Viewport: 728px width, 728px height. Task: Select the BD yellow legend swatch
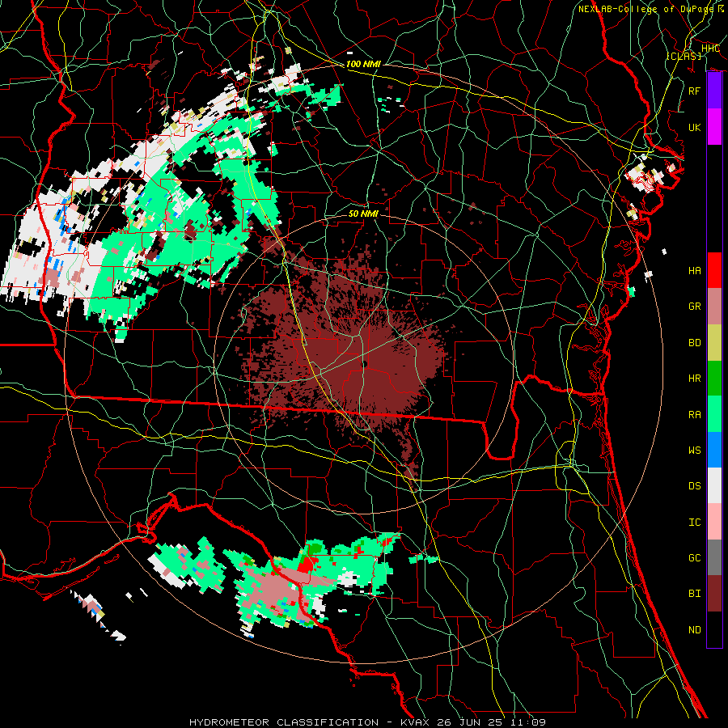pos(714,343)
